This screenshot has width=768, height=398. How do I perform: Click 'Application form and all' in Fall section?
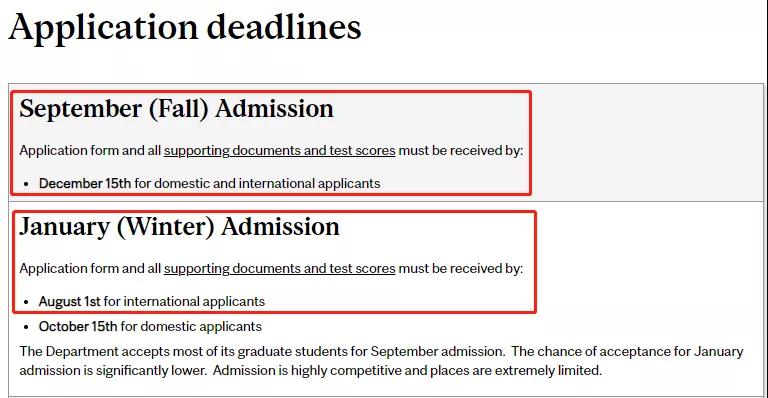tap(90, 151)
